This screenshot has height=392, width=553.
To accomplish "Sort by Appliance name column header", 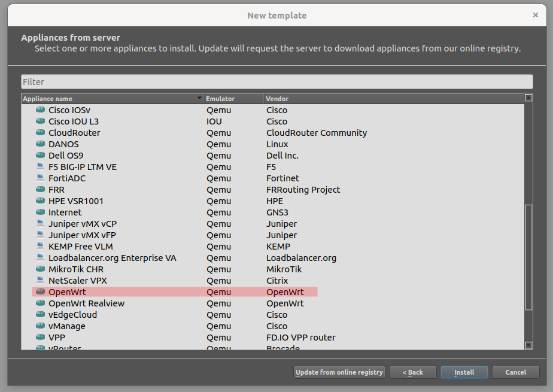I will (112, 99).
